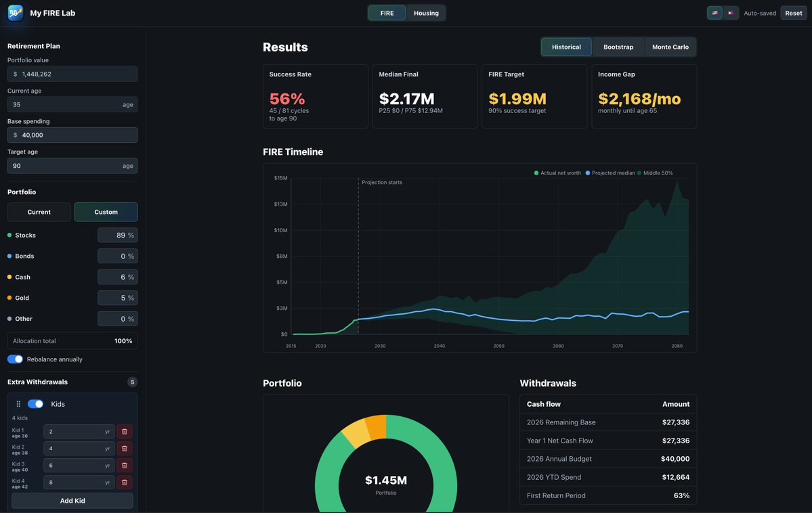Select the Bootstrap simulation mode
The height and width of the screenshot is (513, 812).
[618, 47]
